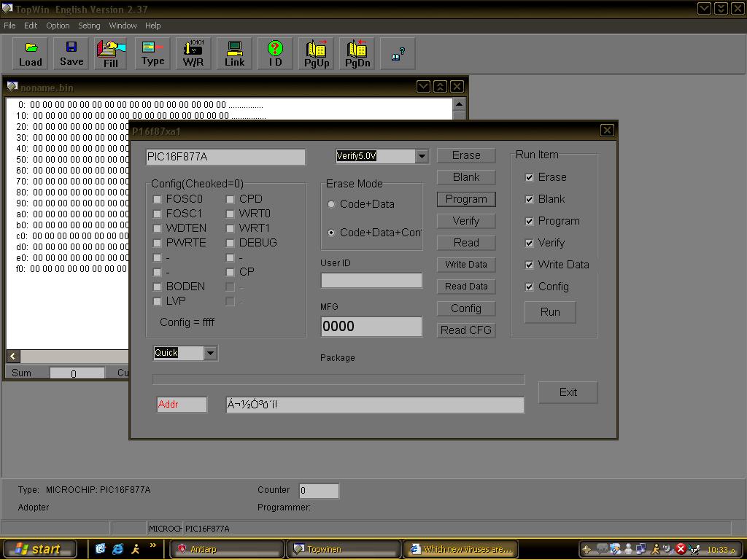Open the Window menu
The width and height of the screenshot is (747, 560).
pos(123,26)
